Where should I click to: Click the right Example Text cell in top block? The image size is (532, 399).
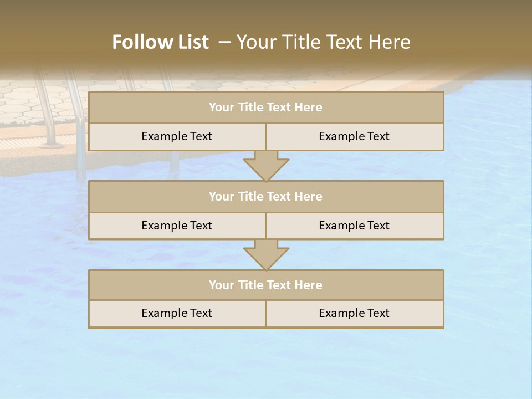point(355,136)
